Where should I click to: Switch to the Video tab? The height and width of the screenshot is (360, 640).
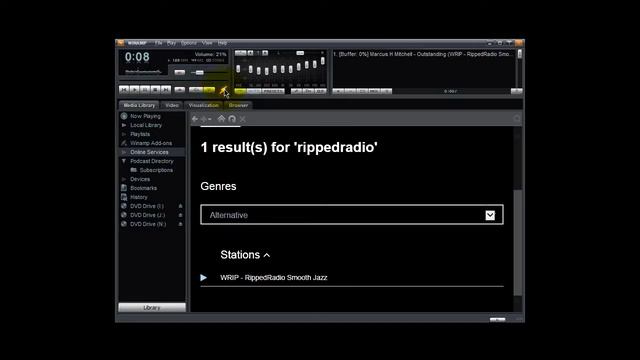point(172,105)
